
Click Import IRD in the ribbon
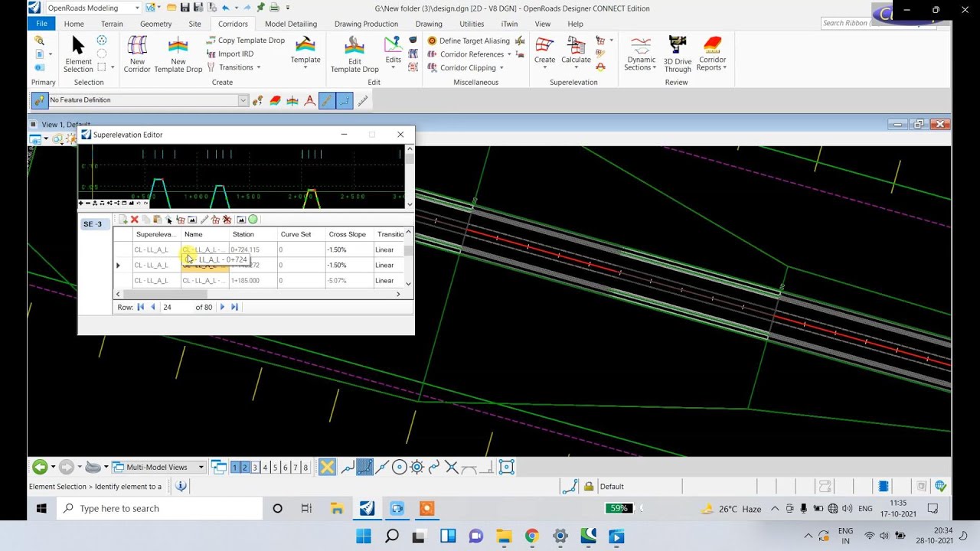[x=230, y=54]
